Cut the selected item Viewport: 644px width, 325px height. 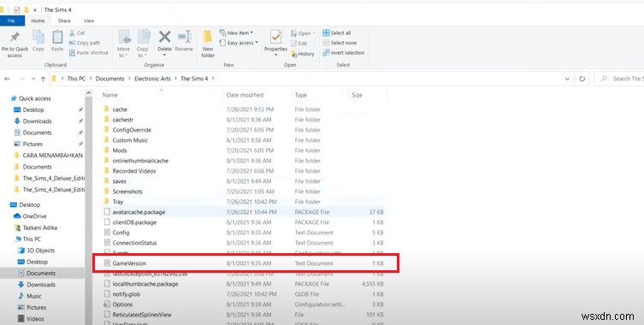tap(77, 32)
